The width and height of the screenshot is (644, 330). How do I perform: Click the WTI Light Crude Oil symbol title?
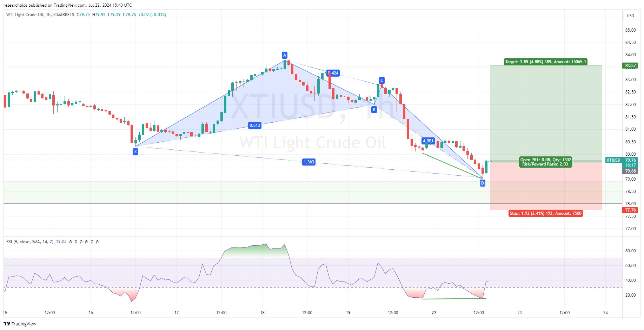(25, 15)
